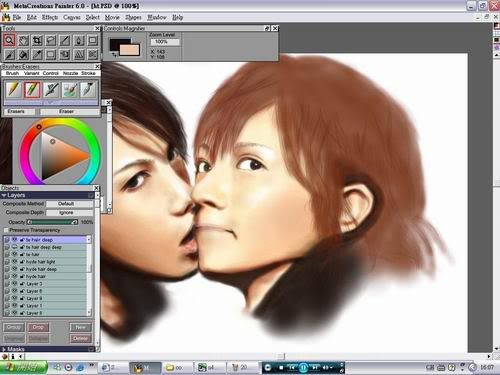The width and height of the screenshot is (500, 375).
Task: Show the 'hair deep deep' layer eye icon
Action: click(x=15, y=247)
